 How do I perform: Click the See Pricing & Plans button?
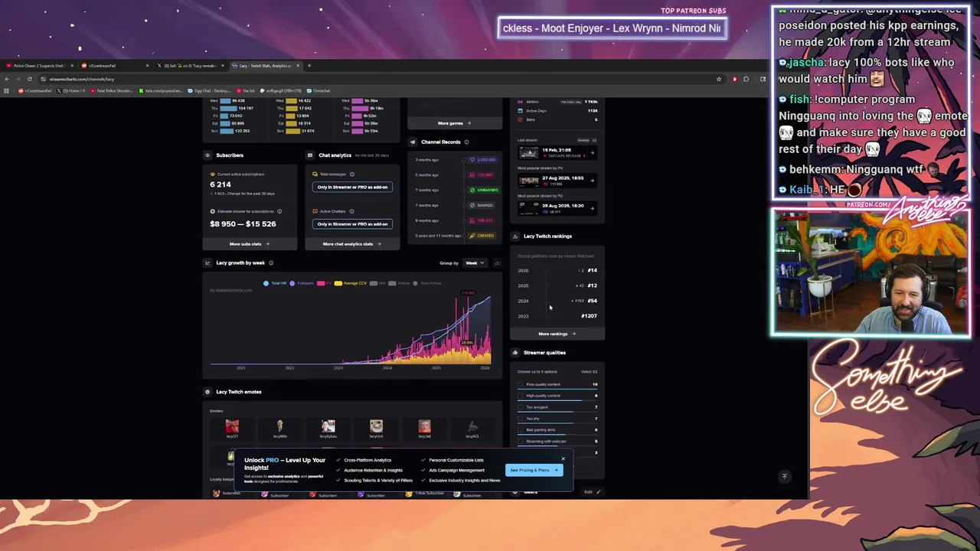click(x=534, y=470)
